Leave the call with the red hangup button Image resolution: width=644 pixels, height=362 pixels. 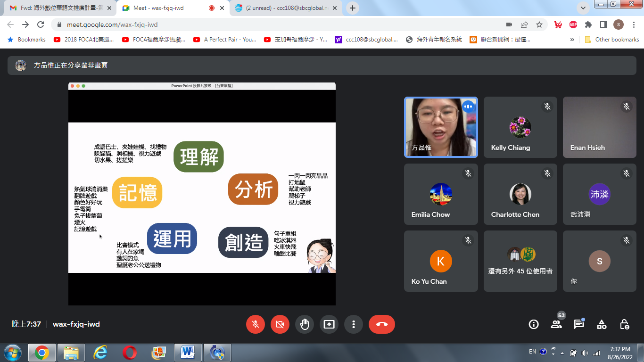tap(381, 324)
